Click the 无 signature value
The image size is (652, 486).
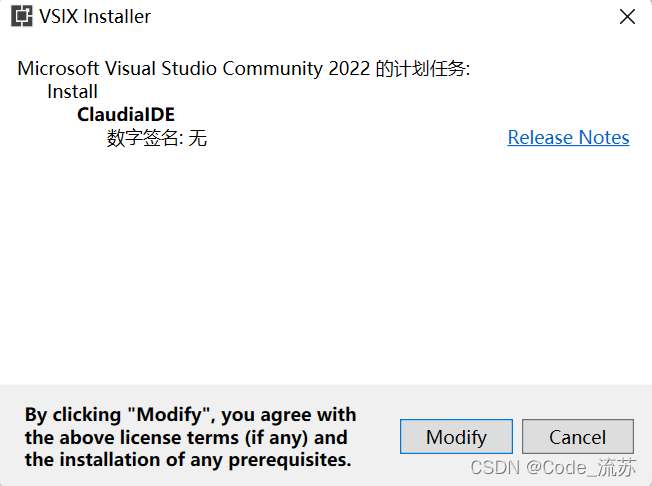(x=198, y=138)
